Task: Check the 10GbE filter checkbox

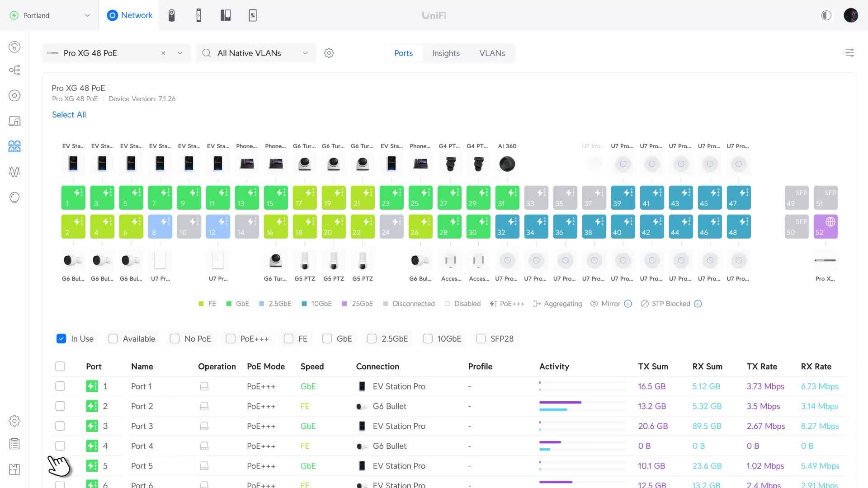Action: pos(428,338)
